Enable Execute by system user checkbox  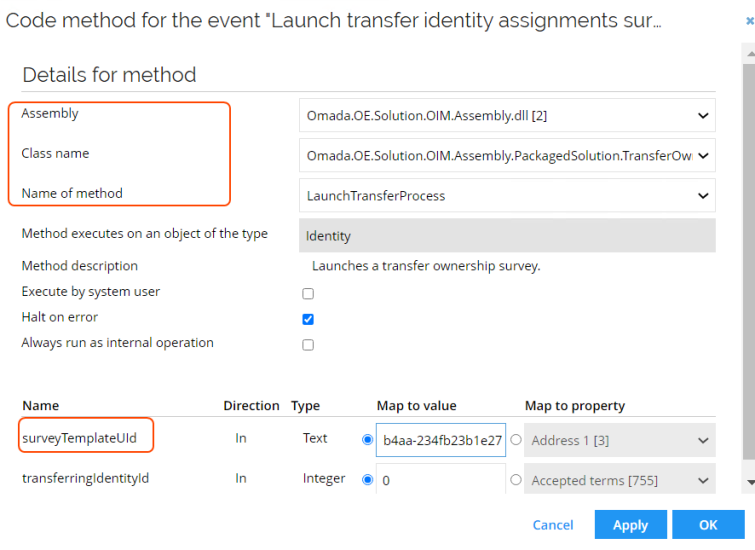(308, 293)
